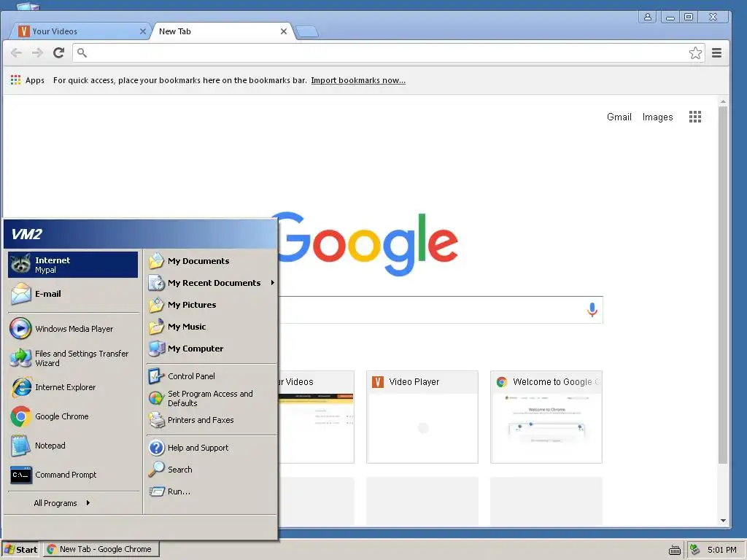Open Mypal Internet browser from Start menu

(x=73, y=265)
